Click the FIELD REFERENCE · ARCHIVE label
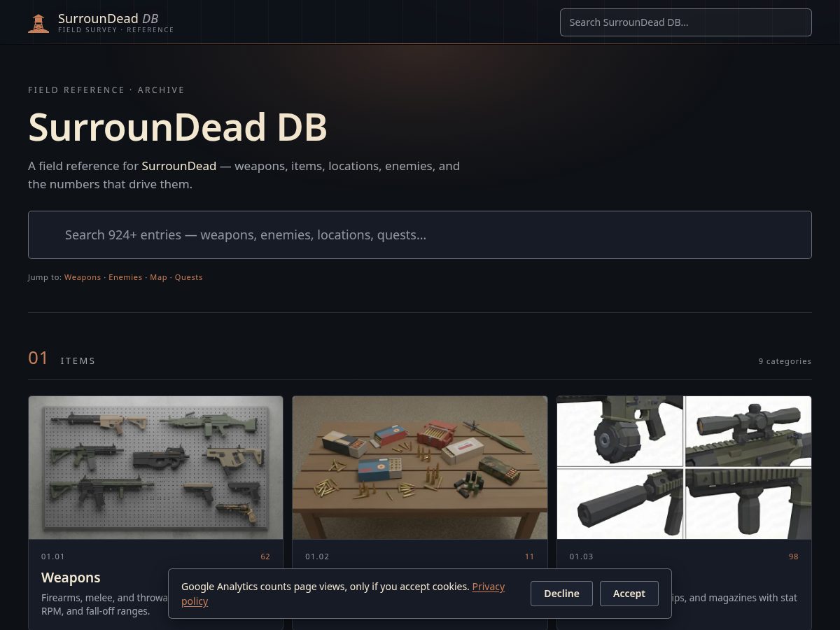The image size is (840, 630). tap(106, 90)
